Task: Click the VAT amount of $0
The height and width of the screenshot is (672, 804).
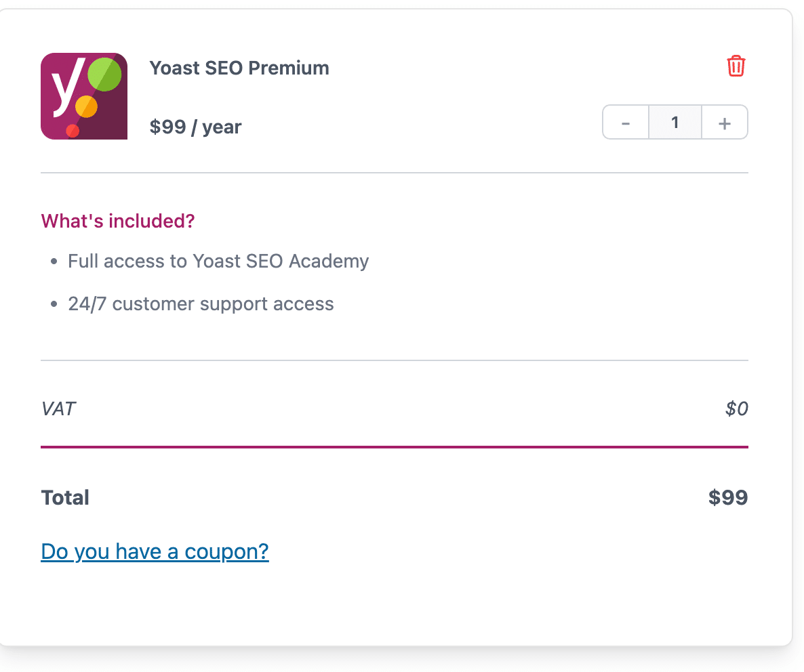Action: coord(738,408)
